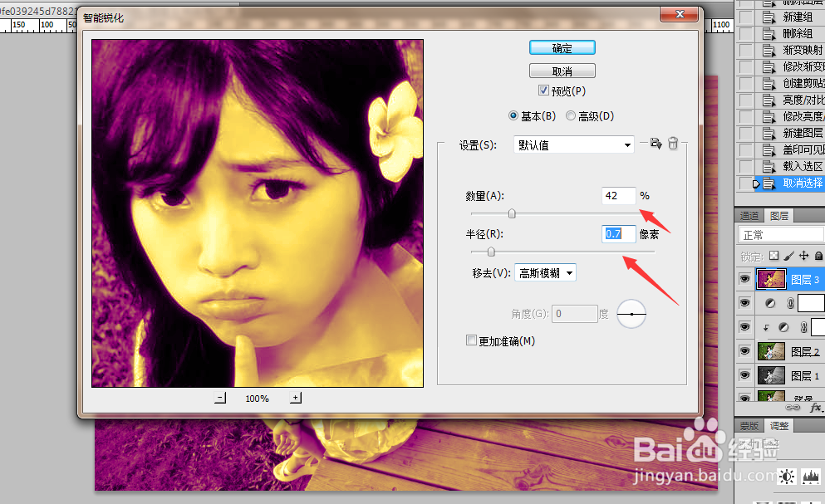Click the step icon beside the 创建剪贴 action
Screen dimensions: 825x504
(x=769, y=84)
